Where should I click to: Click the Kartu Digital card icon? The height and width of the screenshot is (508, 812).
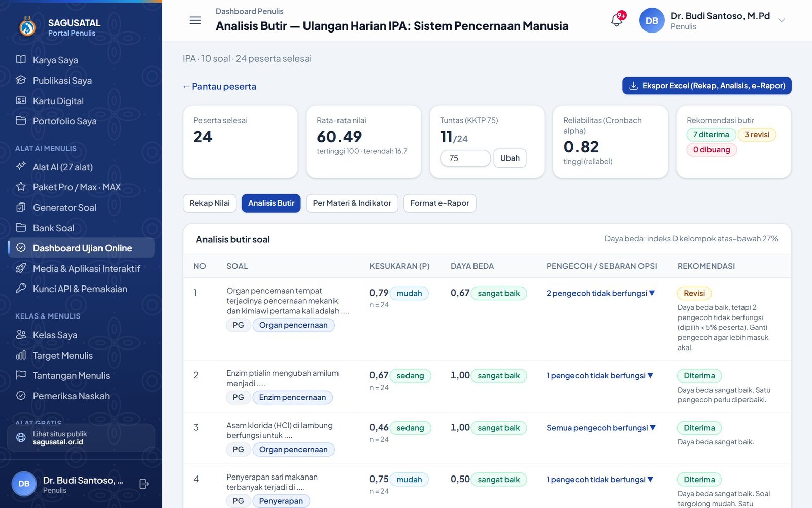tap(21, 101)
